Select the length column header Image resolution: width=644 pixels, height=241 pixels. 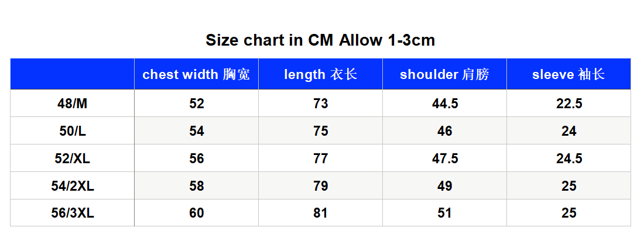pyautogui.click(x=320, y=74)
